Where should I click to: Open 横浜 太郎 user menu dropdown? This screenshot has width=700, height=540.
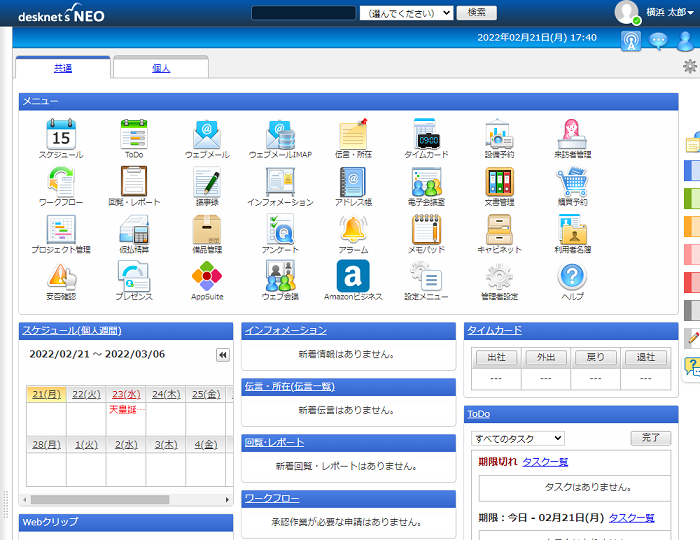coord(669,12)
